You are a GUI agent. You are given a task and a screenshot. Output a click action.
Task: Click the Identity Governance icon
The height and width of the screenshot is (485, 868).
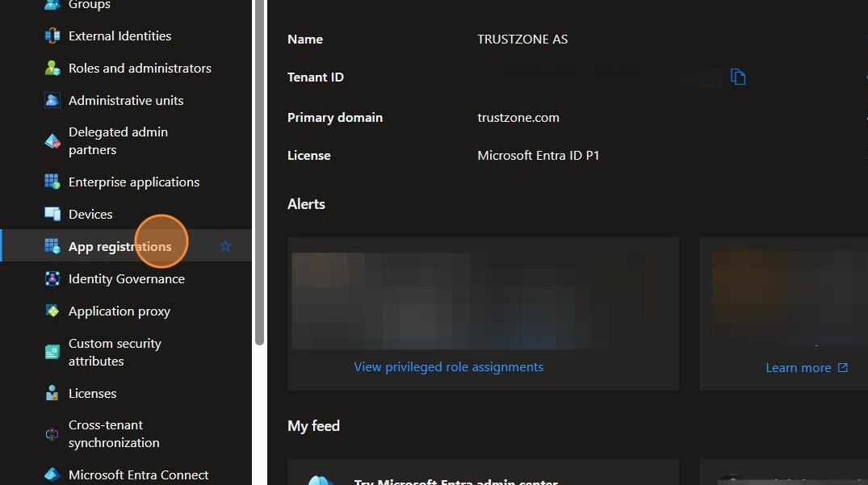pos(52,278)
